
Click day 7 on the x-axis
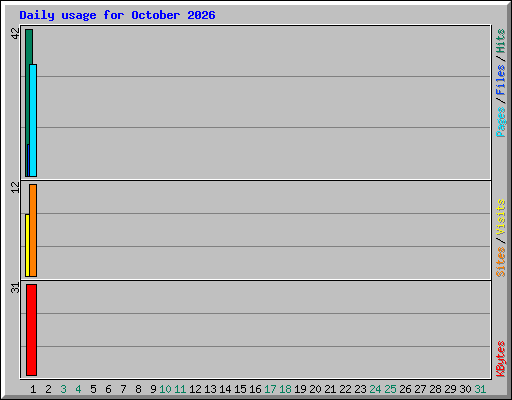(123, 389)
